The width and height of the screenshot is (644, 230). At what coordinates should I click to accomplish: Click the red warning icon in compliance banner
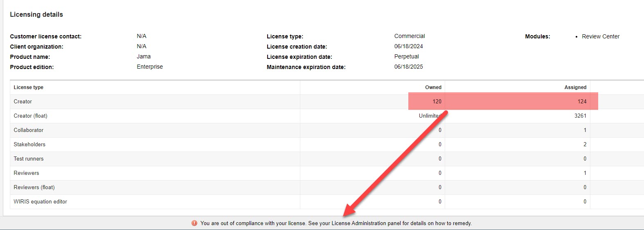click(194, 223)
